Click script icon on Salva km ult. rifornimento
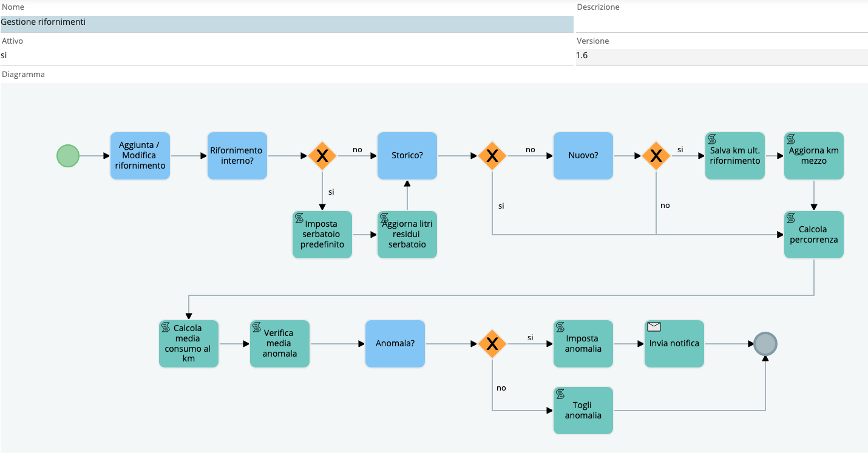The image size is (868, 453). pyautogui.click(x=712, y=139)
